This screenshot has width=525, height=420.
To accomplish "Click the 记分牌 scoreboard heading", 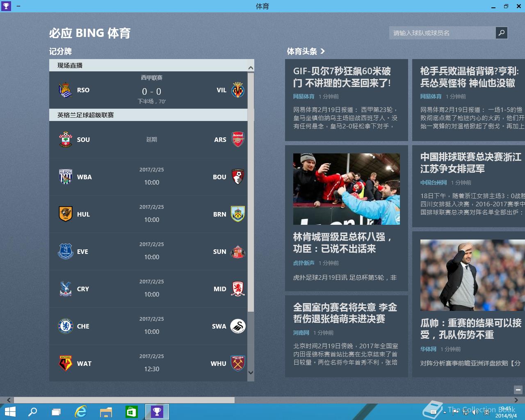I will pyautogui.click(x=60, y=51).
